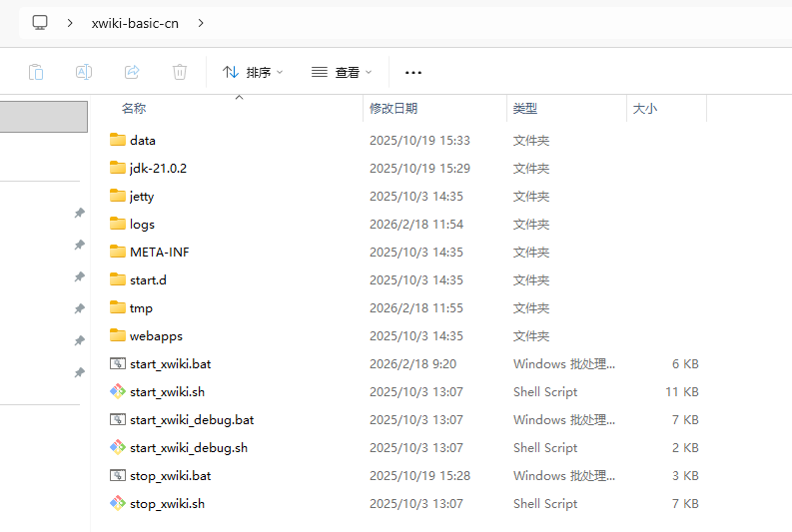Click the start_xwiki.bat file icon
The height and width of the screenshot is (532, 792).
tap(118, 363)
